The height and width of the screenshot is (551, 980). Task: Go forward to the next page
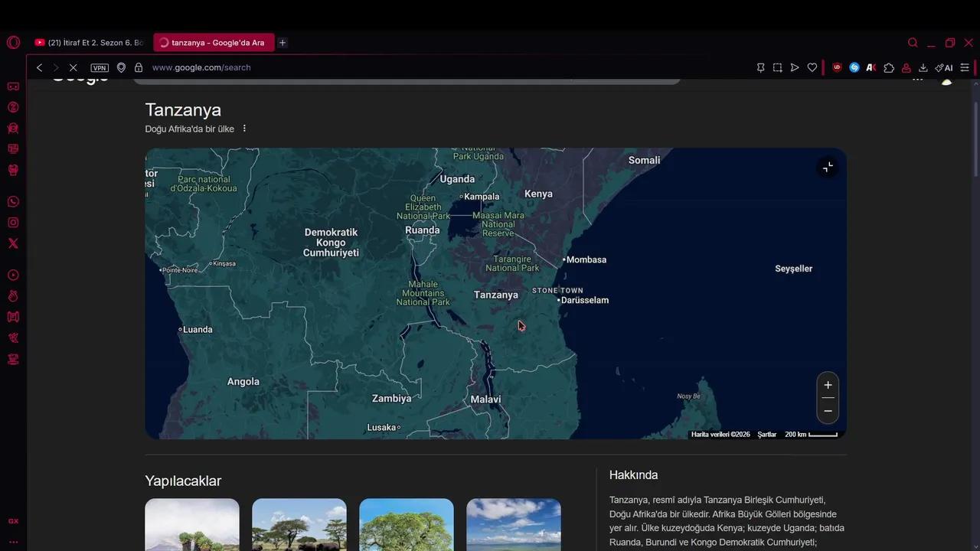point(55,67)
